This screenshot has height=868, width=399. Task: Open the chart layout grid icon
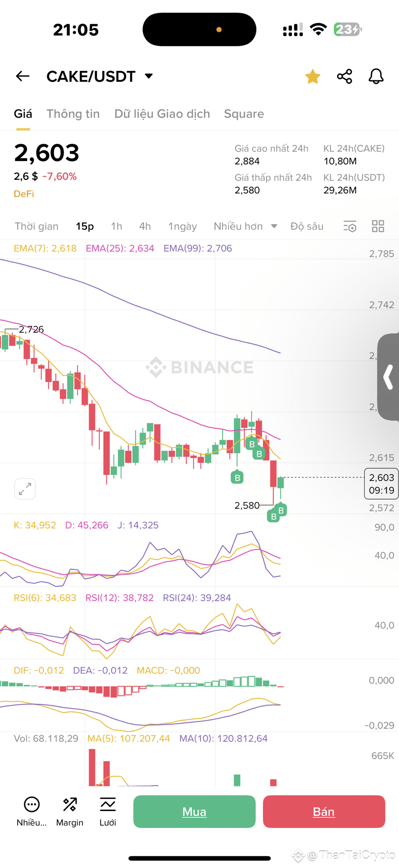(378, 226)
